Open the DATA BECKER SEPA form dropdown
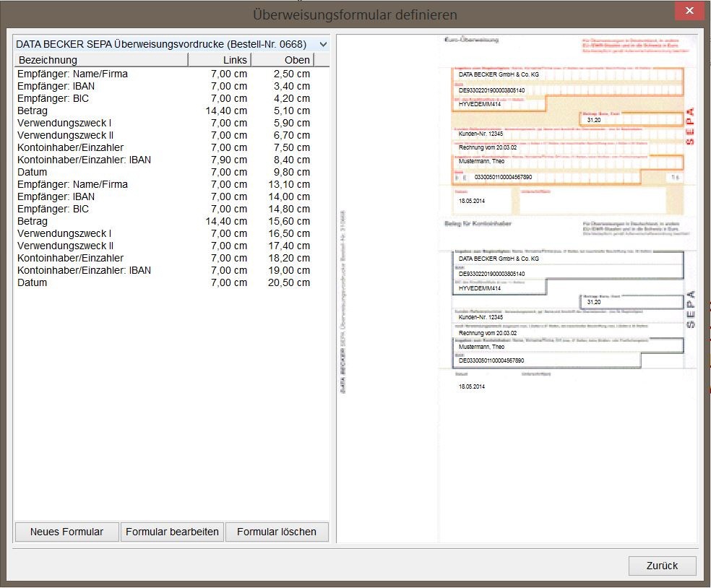The image size is (711, 588). (x=171, y=44)
